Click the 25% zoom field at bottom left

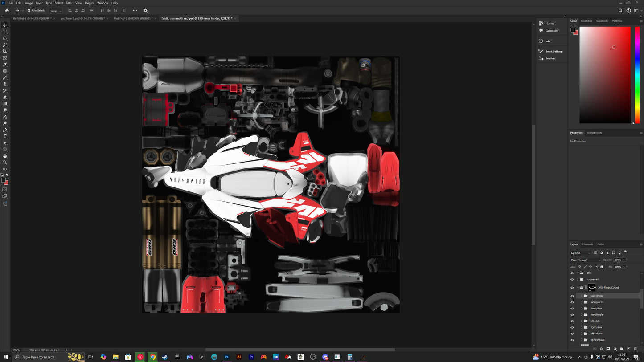coord(16,350)
